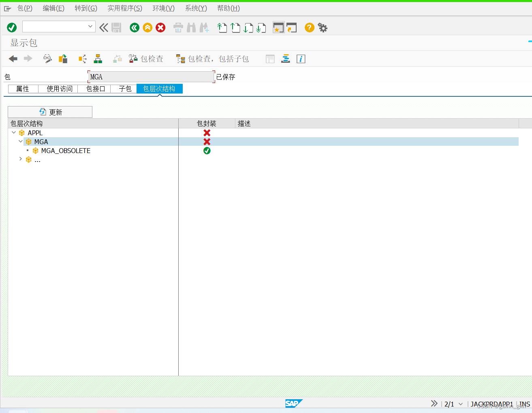Click 包检查，包括子包 button
Screen dimensions: 532x413
[x=212, y=59]
